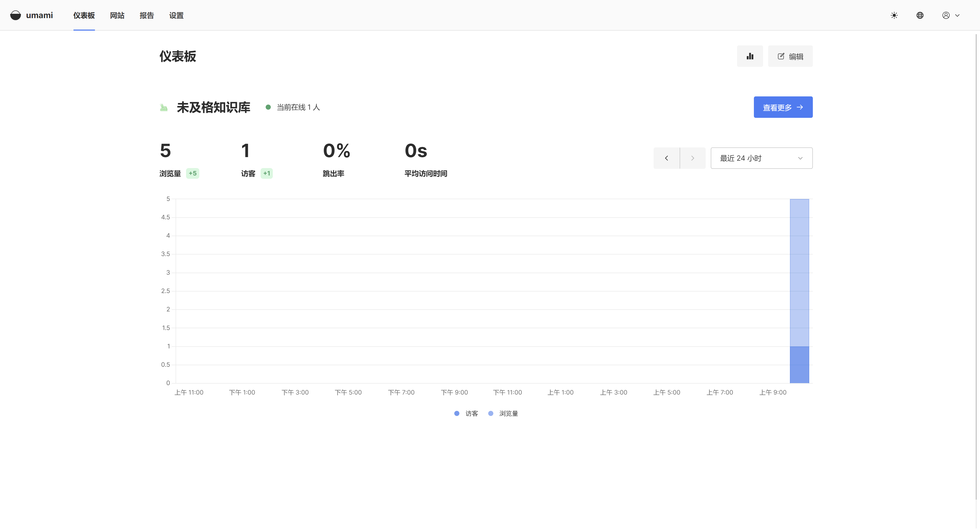Open the user profile account menu
This screenshot has width=980, height=532.
(946, 15)
